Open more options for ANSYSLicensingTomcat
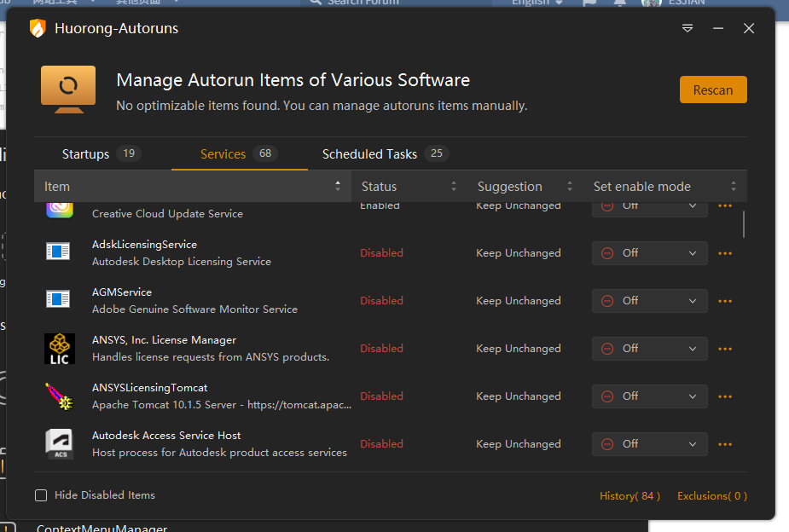The image size is (789, 532). click(724, 396)
